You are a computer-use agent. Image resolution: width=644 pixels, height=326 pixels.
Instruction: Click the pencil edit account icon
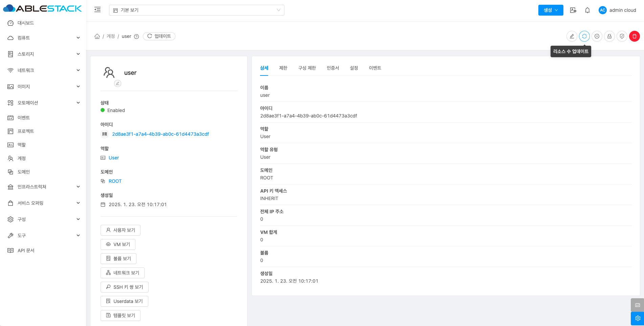tap(572, 36)
